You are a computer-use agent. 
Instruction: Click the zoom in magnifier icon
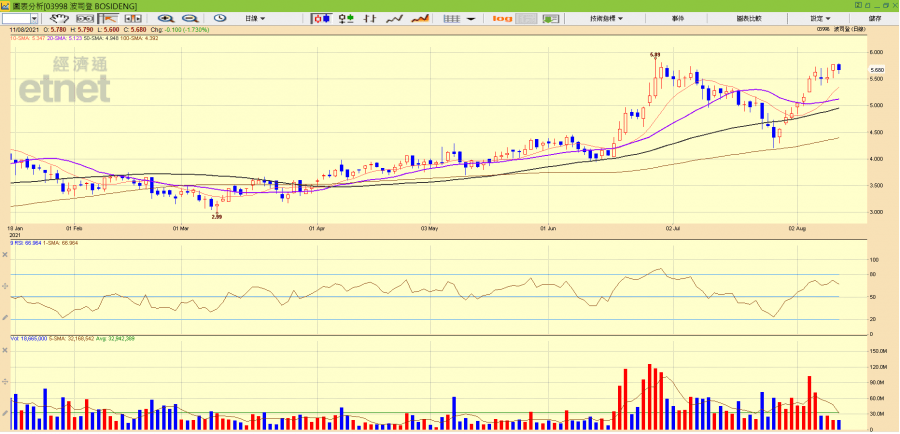pos(165,19)
